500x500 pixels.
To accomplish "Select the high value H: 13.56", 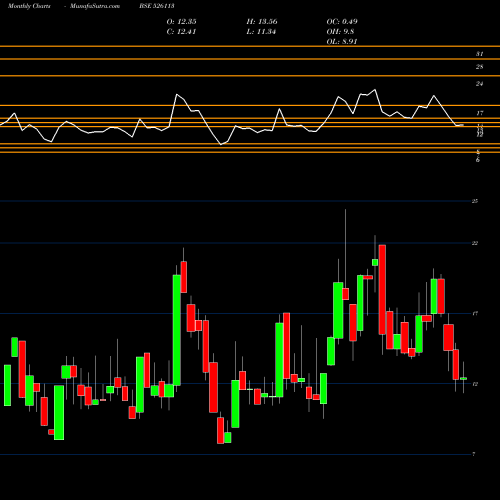I will 262,22.
